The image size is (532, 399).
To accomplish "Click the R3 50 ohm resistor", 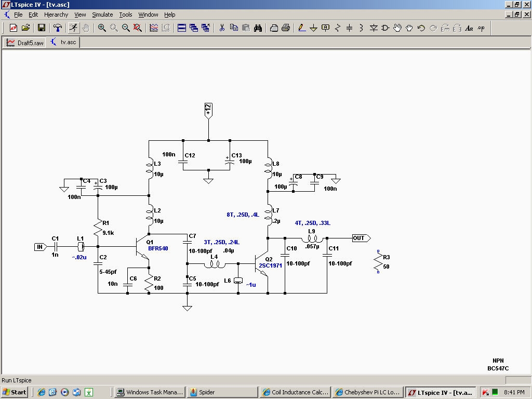I will click(x=379, y=262).
